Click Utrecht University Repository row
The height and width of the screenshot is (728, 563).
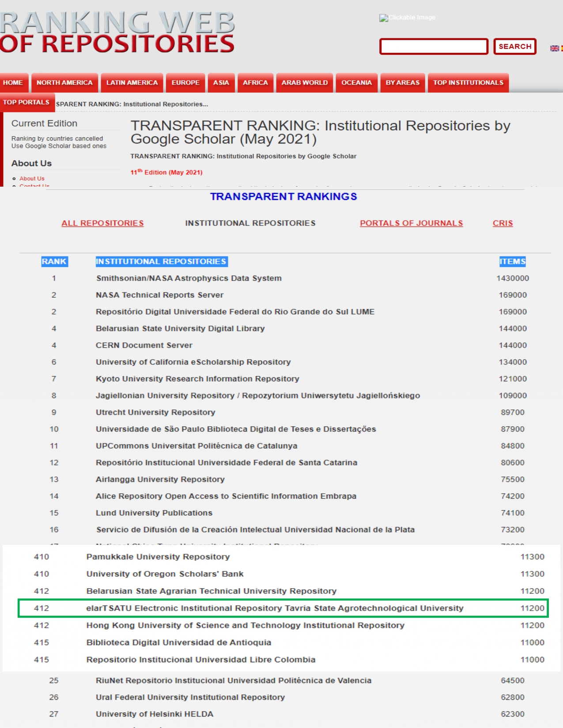285,413
